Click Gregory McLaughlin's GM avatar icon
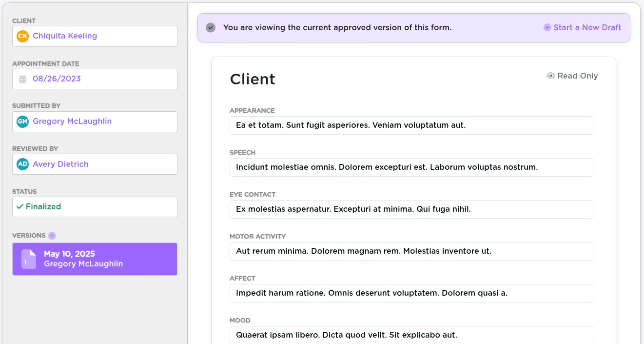Viewport: 644px width, 344px height. point(22,121)
